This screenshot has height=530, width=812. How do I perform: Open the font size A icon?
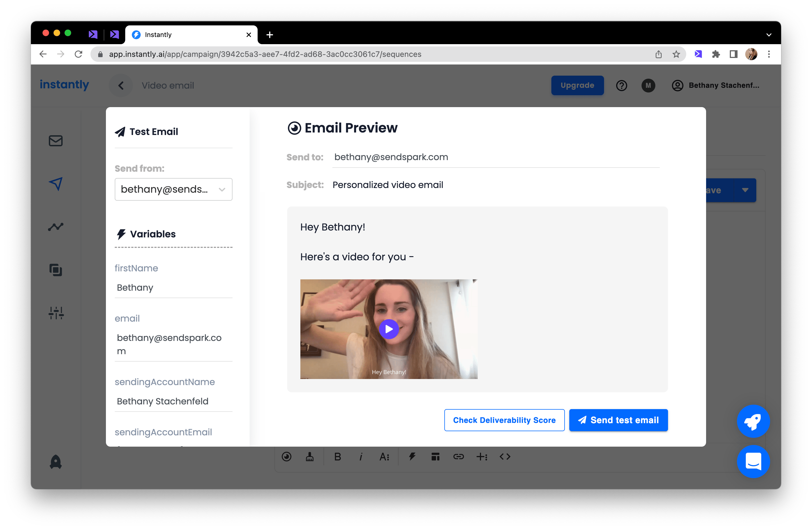pos(384,457)
